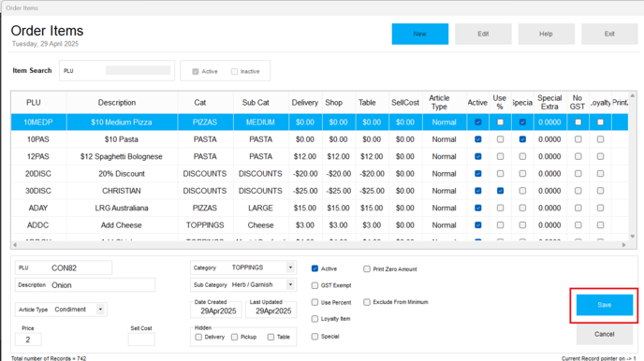Select the 10PAS row
The image size is (644, 361).
pos(319,139)
